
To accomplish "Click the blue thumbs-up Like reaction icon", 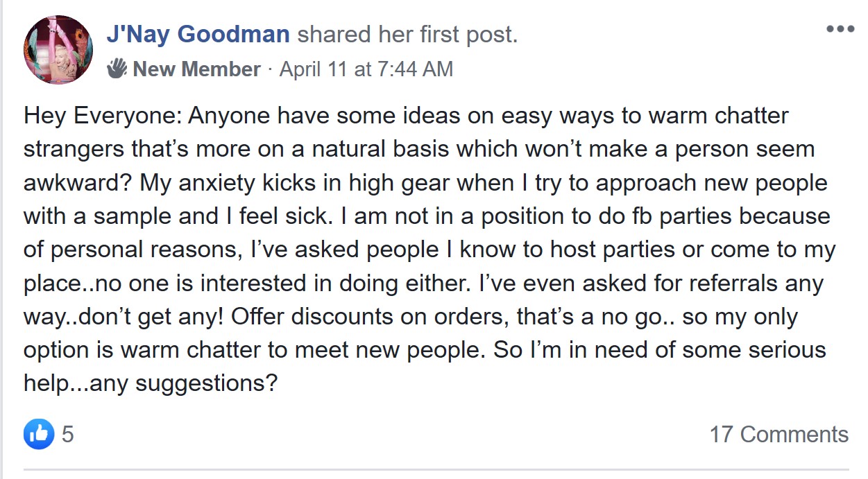I will click(x=39, y=434).
